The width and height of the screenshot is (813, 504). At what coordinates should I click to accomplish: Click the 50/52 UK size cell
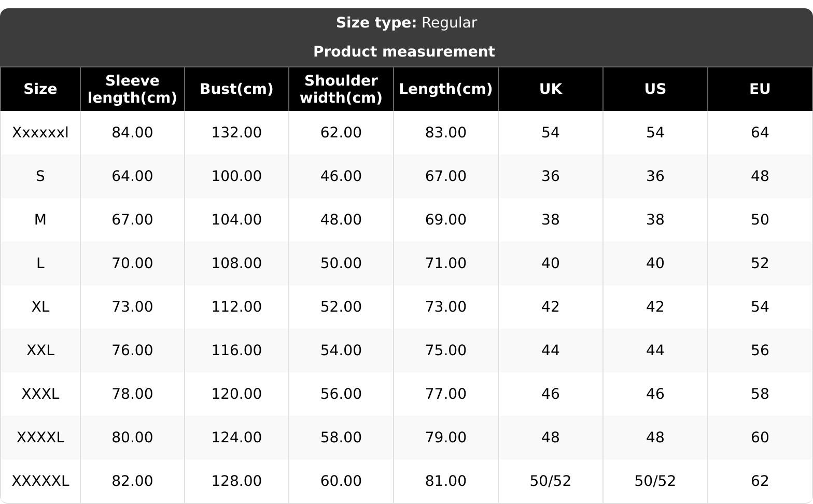point(550,481)
